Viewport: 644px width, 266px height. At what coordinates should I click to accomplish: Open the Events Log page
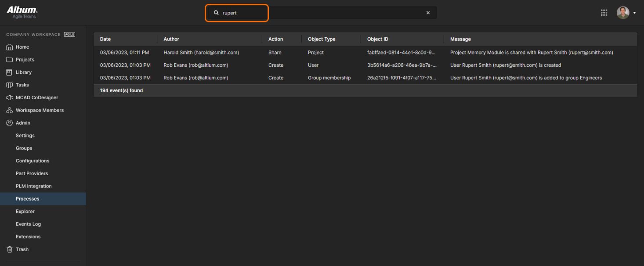[28, 224]
